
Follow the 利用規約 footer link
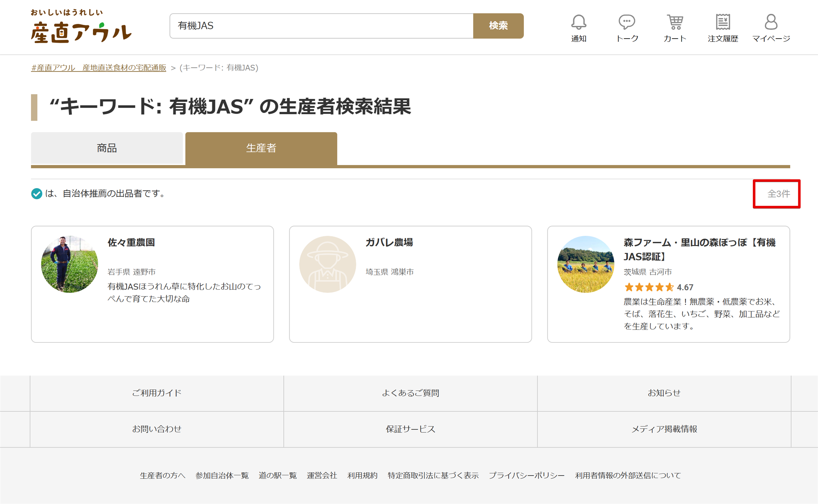362,475
